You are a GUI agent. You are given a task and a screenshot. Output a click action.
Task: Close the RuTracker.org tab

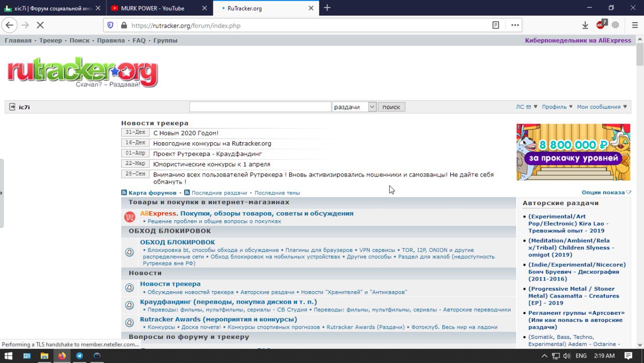coord(311,8)
